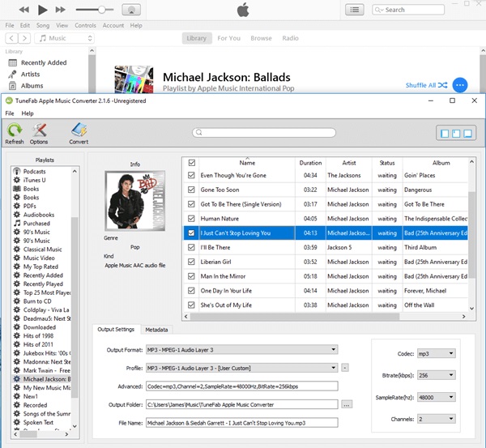The height and width of the screenshot is (448, 486).
Task: Click the Refresh toolbar icon
Action: pos(15,132)
